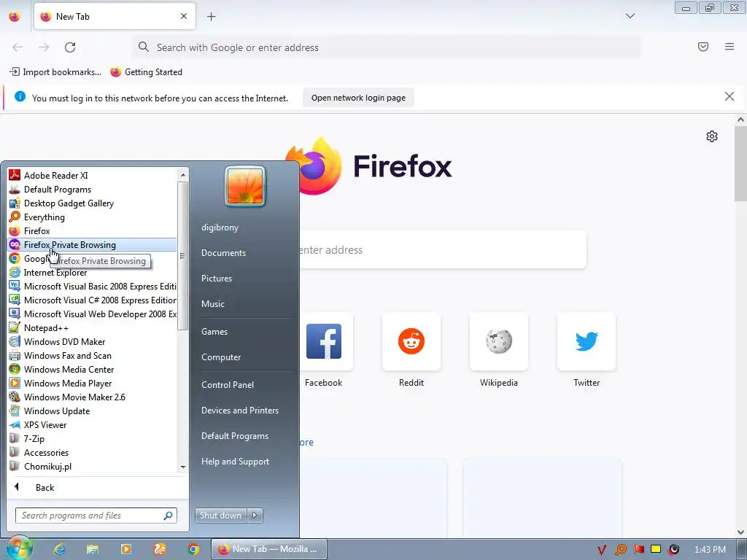
Task: Open Computer in the Start menu
Action: [221, 357]
